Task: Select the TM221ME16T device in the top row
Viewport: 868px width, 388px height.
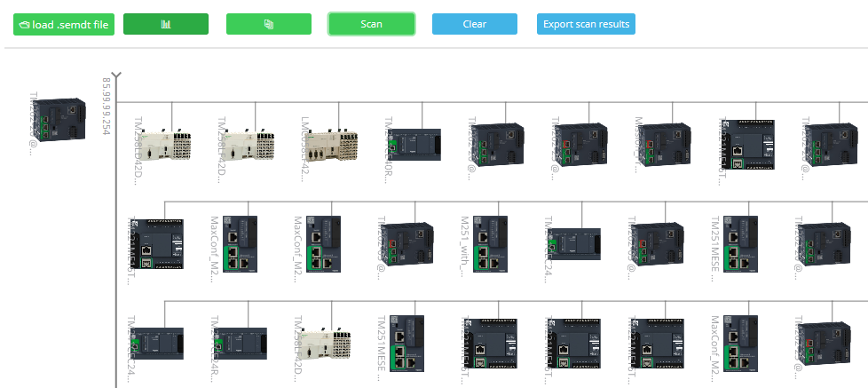Action: tap(747, 145)
